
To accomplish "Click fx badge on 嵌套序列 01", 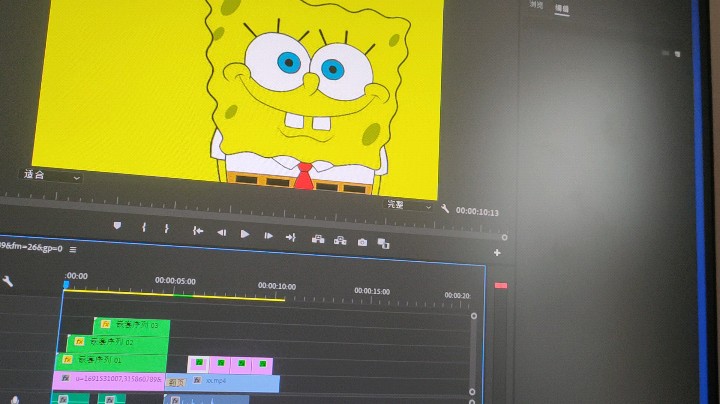I will [x=68, y=359].
